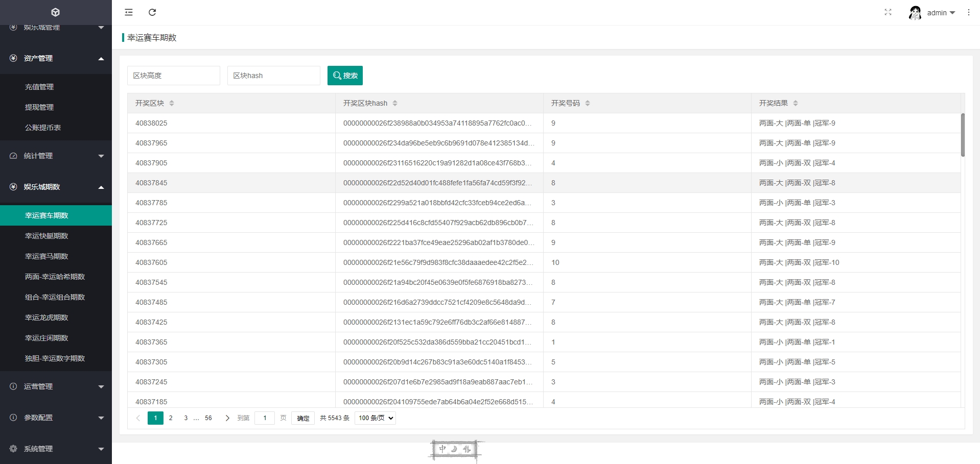
Task: Click the refresh icon in top bar
Action: [152, 12]
